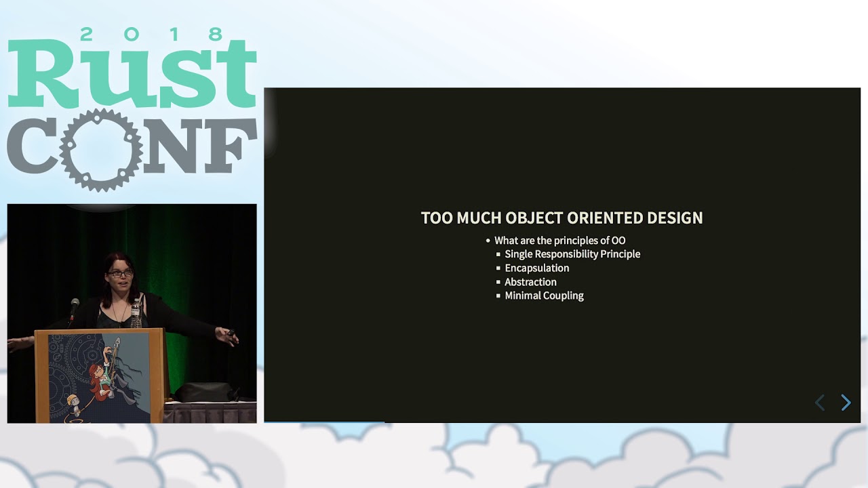The width and height of the screenshot is (868, 488).
Task: Click the 'Abstraction' bullet
Action: coord(530,282)
